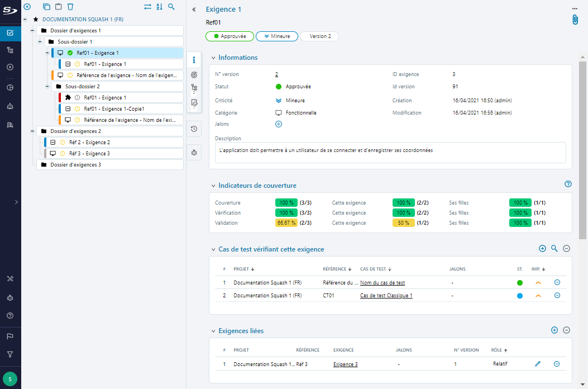Open the Campaigns workspace in the left navigation
Image resolution: width=588 pixels, height=389 pixels.
(x=10, y=68)
